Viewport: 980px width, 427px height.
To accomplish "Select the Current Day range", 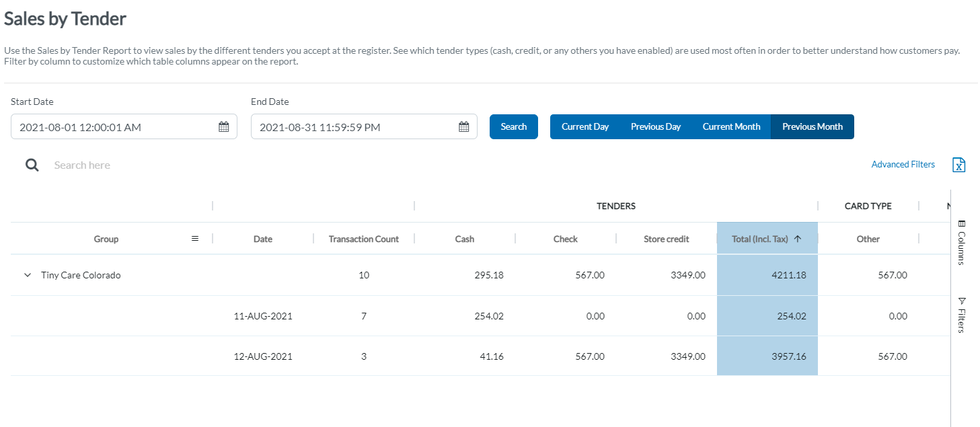I will coord(585,126).
